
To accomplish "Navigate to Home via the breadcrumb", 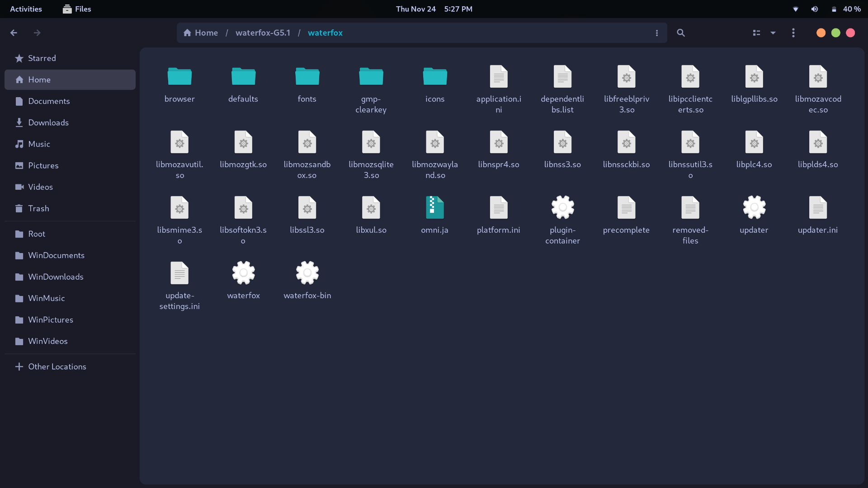I will [x=201, y=33].
